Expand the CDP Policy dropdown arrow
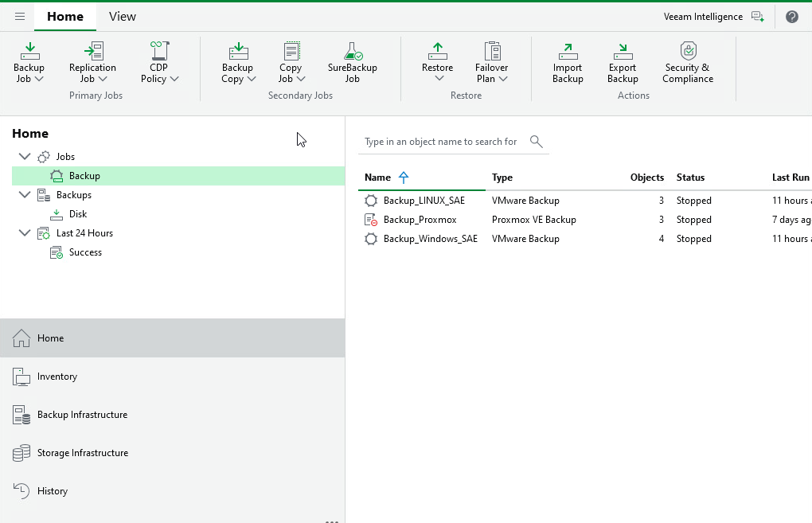Image resolution: width=812 pixels, height=523 pixels. (174, 79)
